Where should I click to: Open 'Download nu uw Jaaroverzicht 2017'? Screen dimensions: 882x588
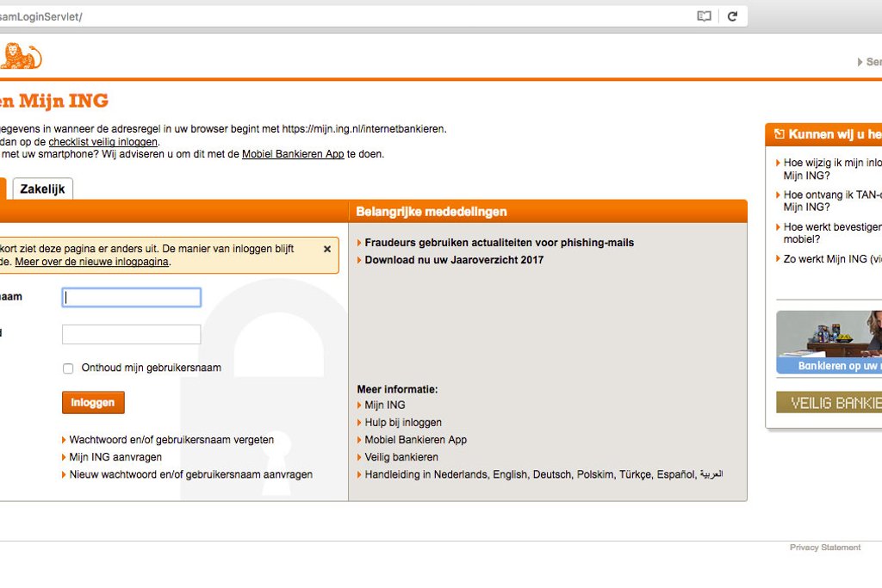[x=454, y=260]
